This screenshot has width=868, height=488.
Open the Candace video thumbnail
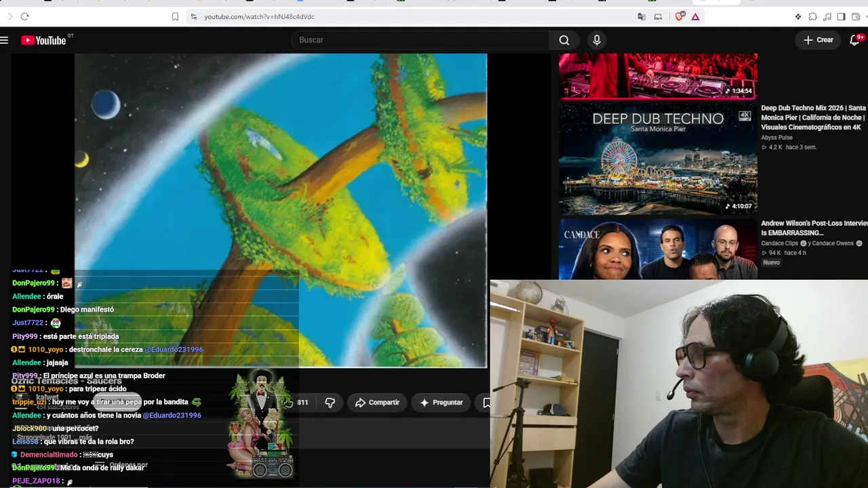coord(658,249)
